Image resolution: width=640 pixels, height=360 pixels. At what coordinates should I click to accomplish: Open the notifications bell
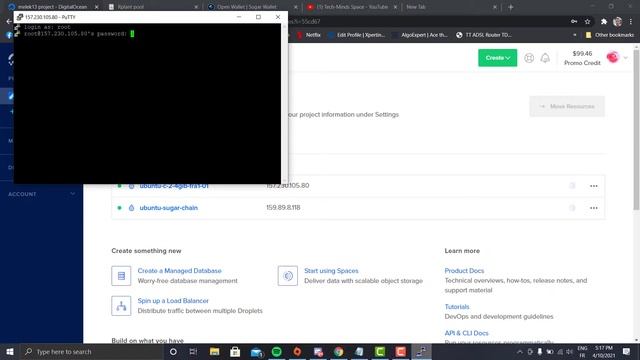point(545,58)
